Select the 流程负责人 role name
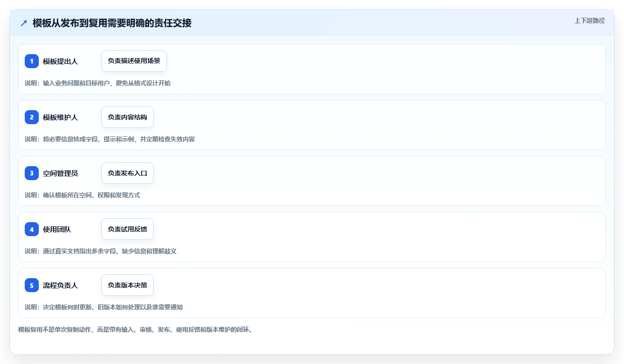The width and height of the screenshot is (624, 364). [60, 285]
